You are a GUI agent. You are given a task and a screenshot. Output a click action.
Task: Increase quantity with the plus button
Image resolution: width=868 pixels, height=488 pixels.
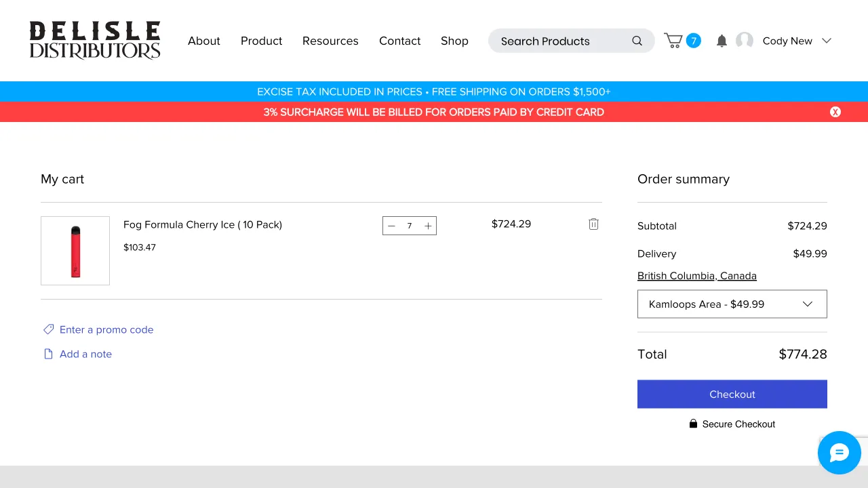(428, 226)
